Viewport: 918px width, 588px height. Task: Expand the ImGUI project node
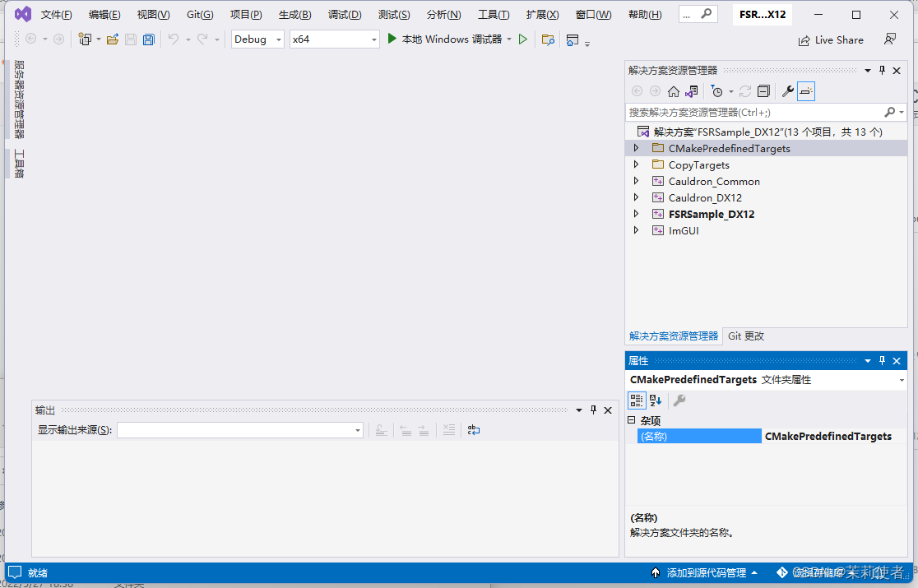click(x=637, y=230)
